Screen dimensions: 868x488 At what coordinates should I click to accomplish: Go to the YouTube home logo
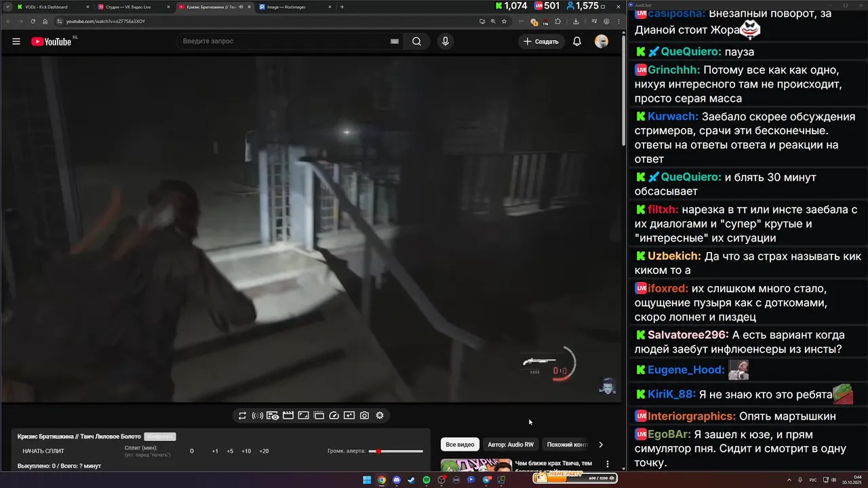click(52, 41)
